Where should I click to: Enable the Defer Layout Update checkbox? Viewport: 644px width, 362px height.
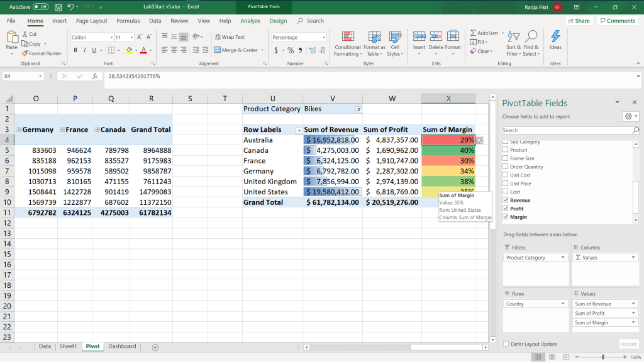coord(506,344)
